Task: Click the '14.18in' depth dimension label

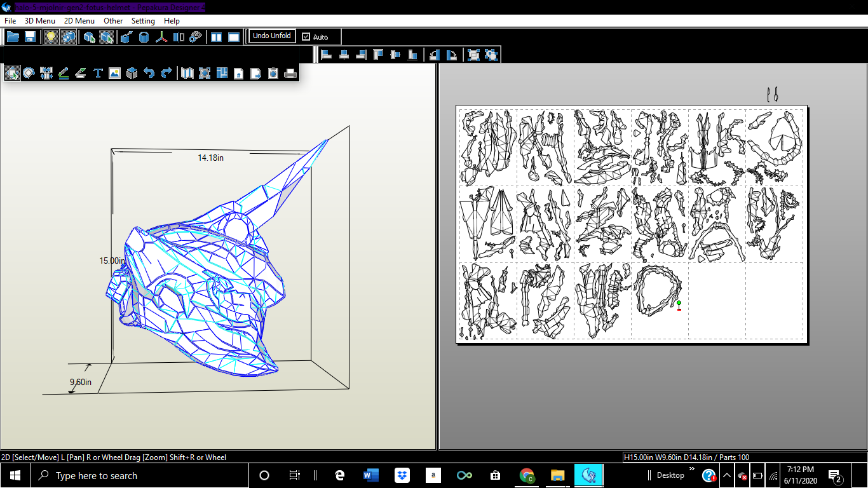Action: click(210, 158)
